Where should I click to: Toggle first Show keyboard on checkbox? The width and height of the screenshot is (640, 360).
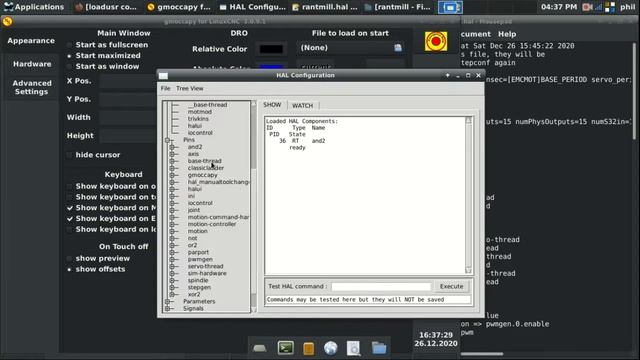pos(69,186)
